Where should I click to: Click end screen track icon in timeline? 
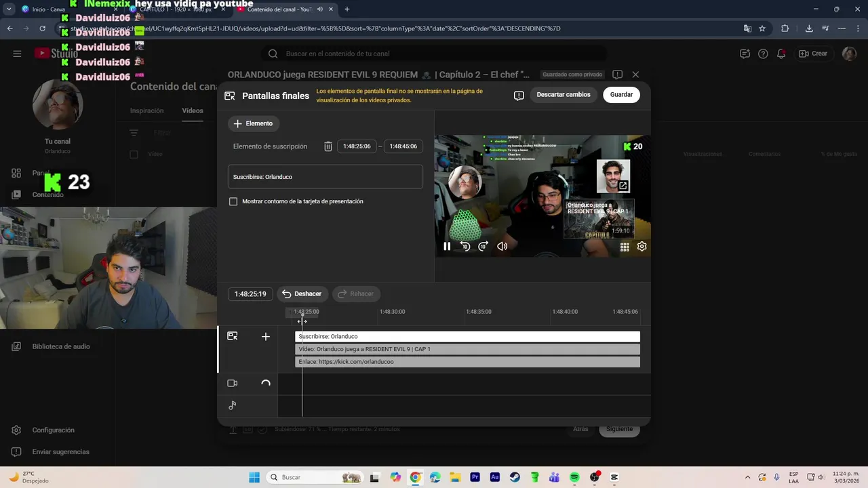[233, 336]
